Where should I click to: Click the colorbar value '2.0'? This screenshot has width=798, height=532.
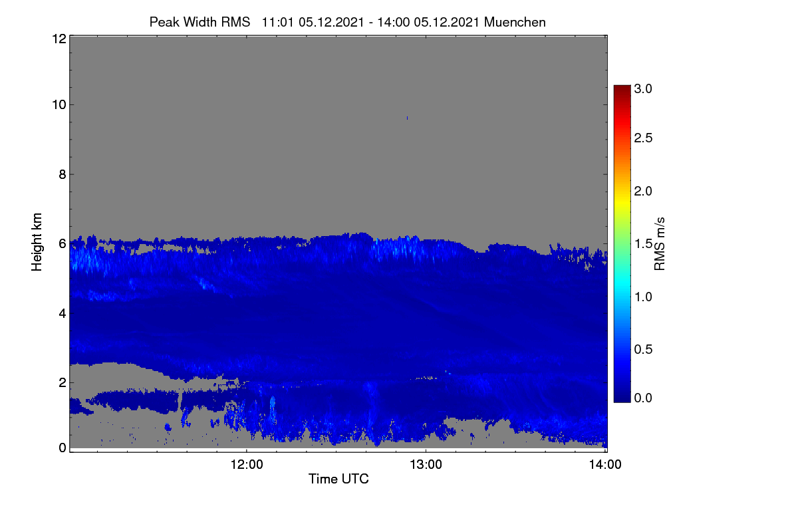(644, 192)
